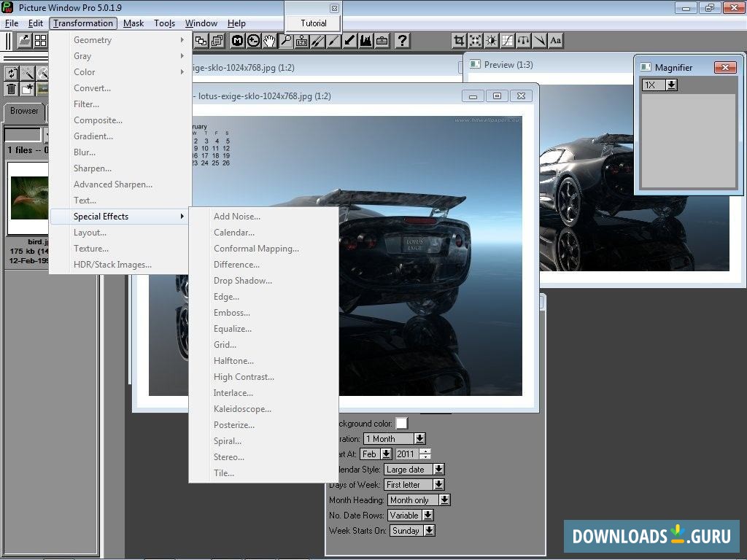
Task: Open the Mask menu
Action: point(133,23)
